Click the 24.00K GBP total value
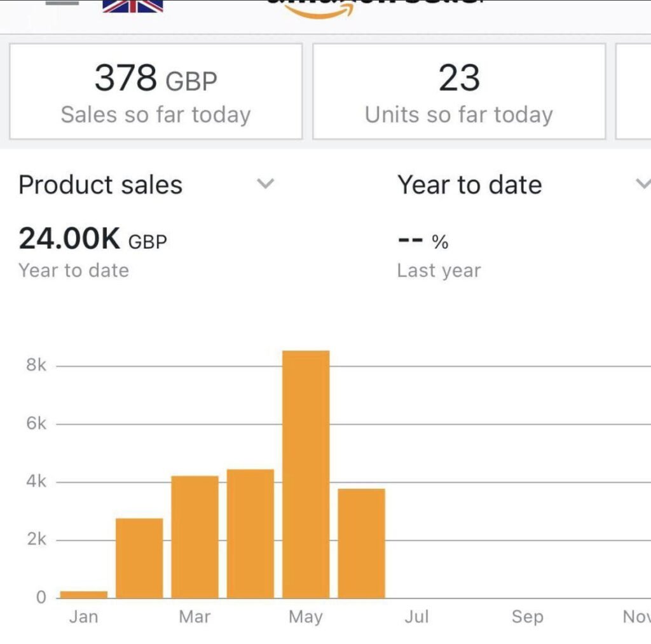This screenshot has height=644, width=651. point(93,240)
